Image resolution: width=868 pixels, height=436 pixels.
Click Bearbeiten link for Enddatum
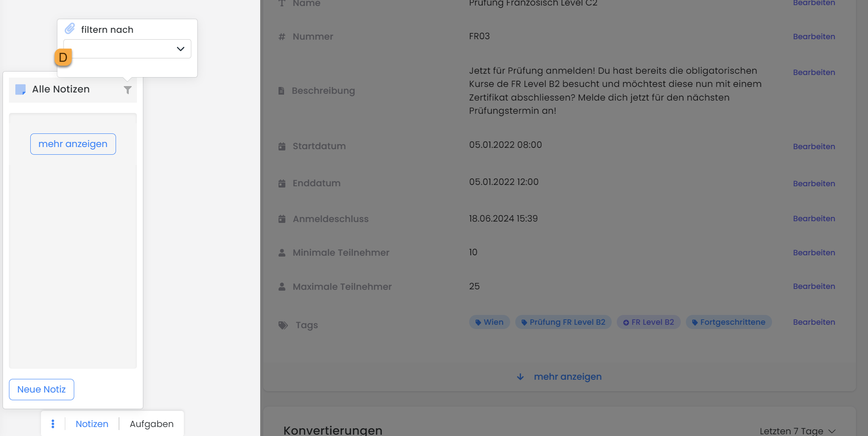[x=814, y=184]
